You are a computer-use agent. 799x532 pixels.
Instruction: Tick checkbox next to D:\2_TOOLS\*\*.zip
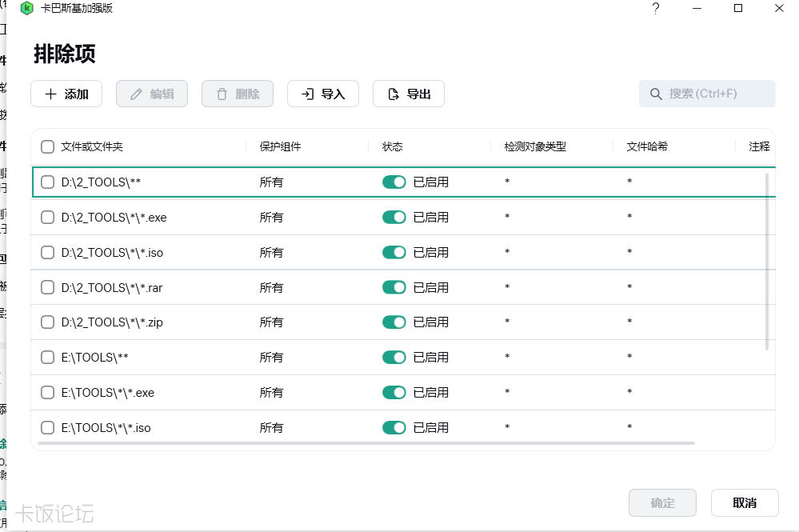(47, 322)
